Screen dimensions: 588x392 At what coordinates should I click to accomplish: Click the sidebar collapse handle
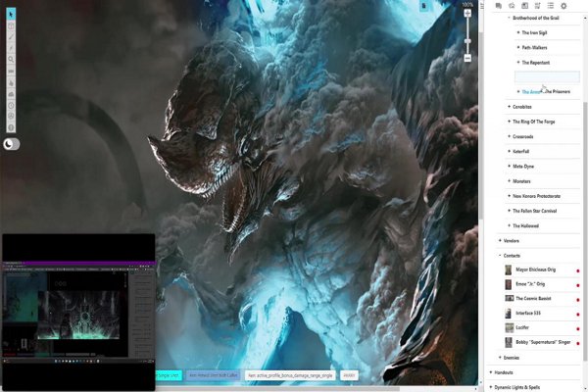[482, 6]
